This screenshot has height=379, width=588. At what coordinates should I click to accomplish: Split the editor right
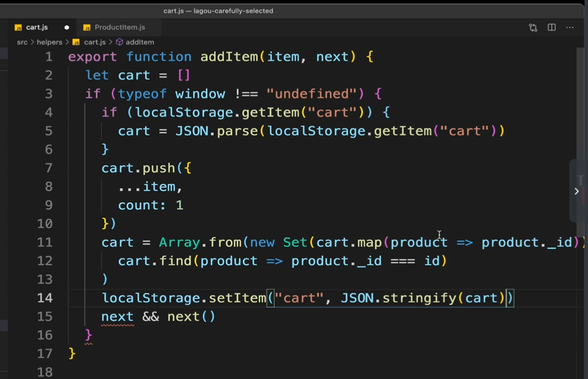point(552,27)
